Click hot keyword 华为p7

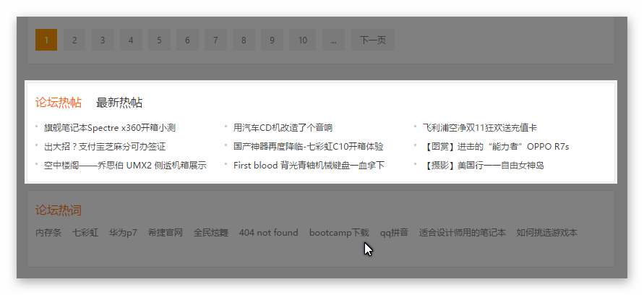point(123,233)
